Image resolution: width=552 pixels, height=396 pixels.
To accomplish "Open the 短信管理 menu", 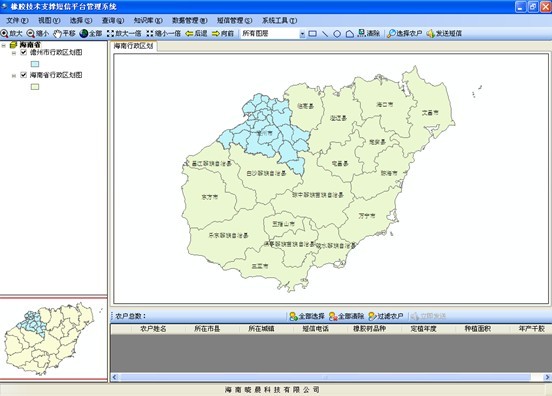I will click(234, 20).
